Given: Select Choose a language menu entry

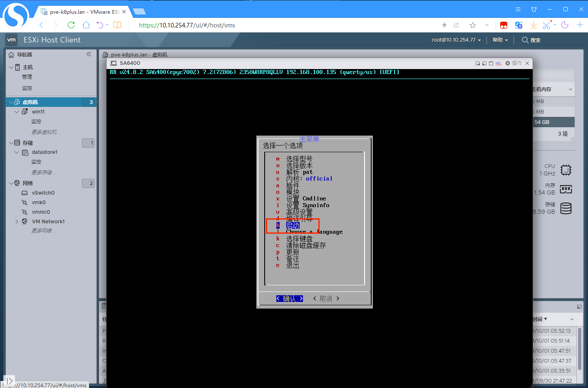Looking at the screenshot, I should pyautogui.click(x=314, y=232).
